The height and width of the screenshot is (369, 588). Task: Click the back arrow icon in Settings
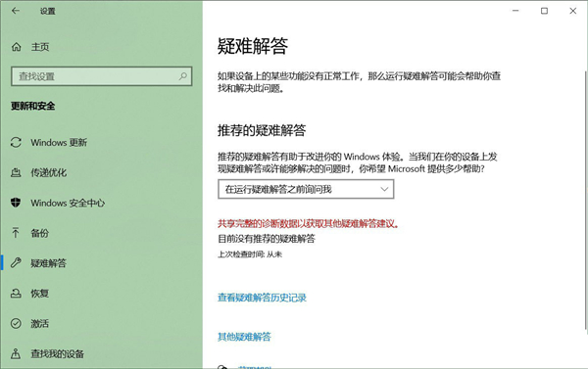click(x=16, y=11)
